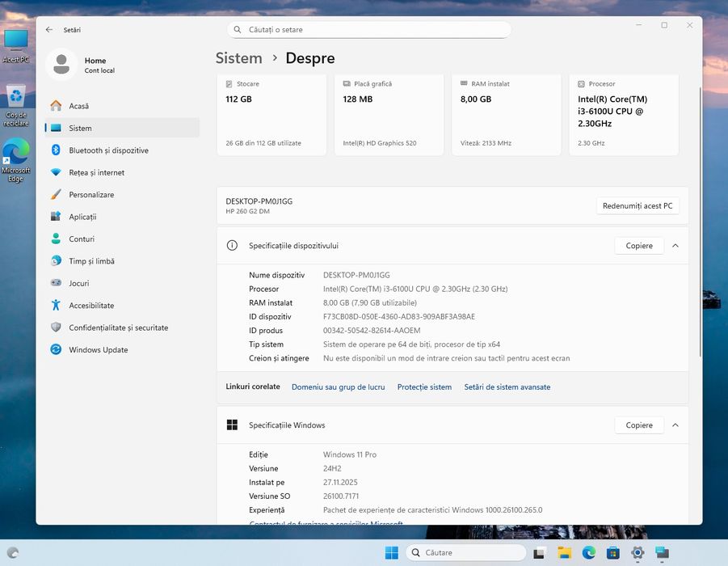Open Microsoft Edge from the taskbar
The image size is (728, 566).
pos(589,552)
